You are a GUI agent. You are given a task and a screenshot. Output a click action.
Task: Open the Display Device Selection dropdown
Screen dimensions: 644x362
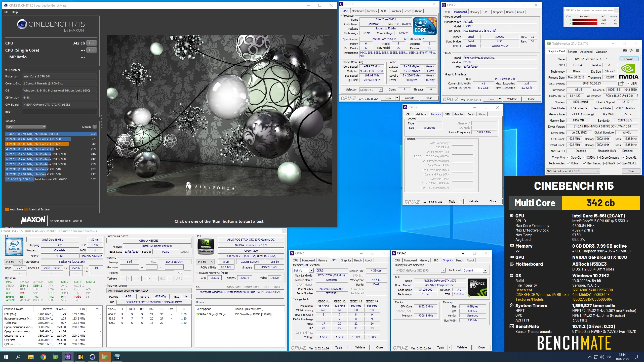[420, 270]
